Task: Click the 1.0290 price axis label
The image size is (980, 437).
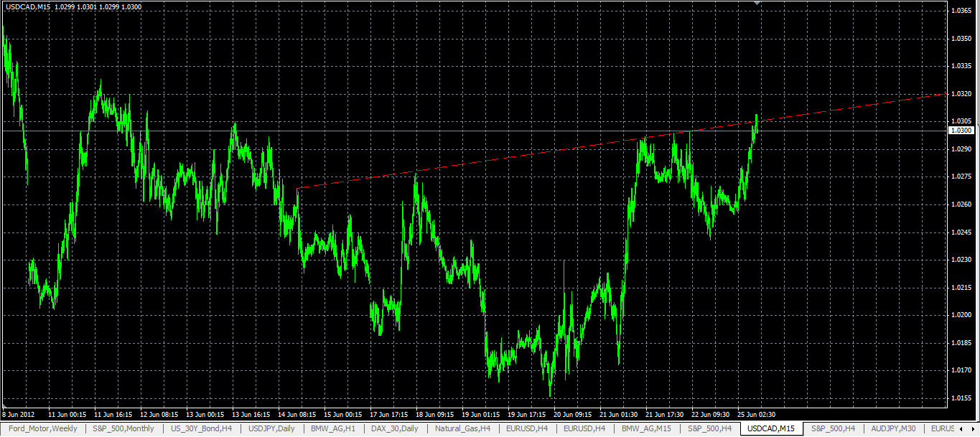Action: pos(961,149)
